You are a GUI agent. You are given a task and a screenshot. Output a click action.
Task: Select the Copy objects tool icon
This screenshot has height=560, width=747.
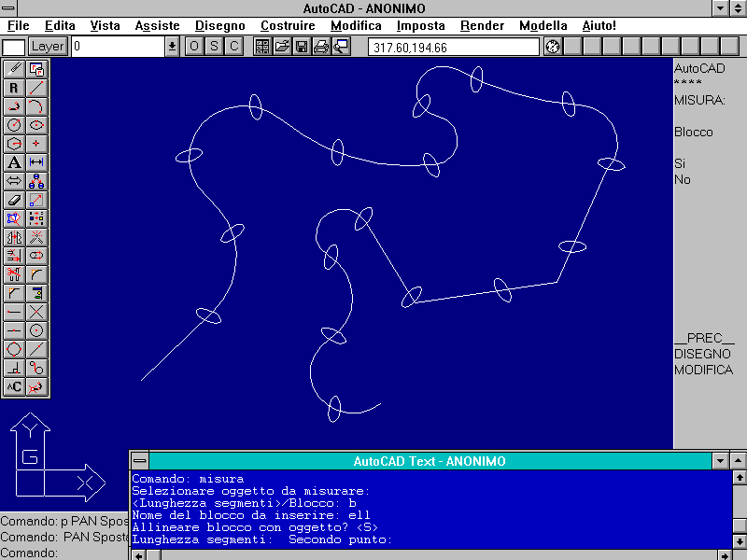[36, 181]
